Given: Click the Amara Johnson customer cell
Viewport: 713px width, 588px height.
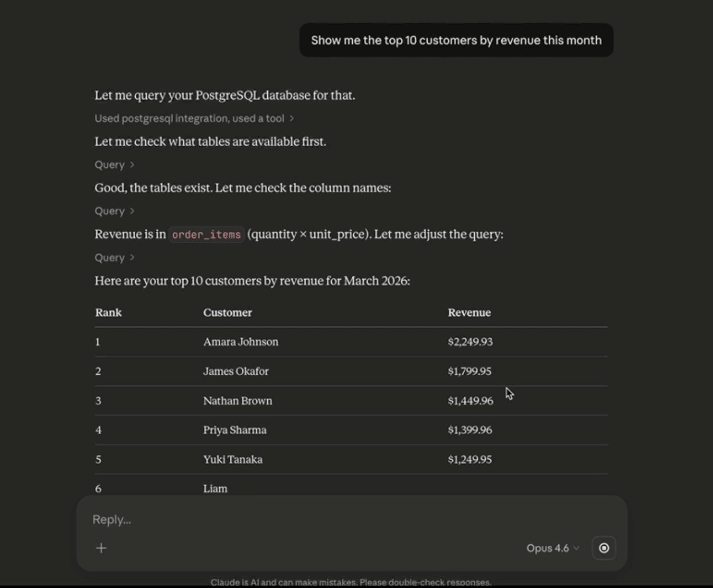Looking at the screenshot, I should [x=241, y=342].
